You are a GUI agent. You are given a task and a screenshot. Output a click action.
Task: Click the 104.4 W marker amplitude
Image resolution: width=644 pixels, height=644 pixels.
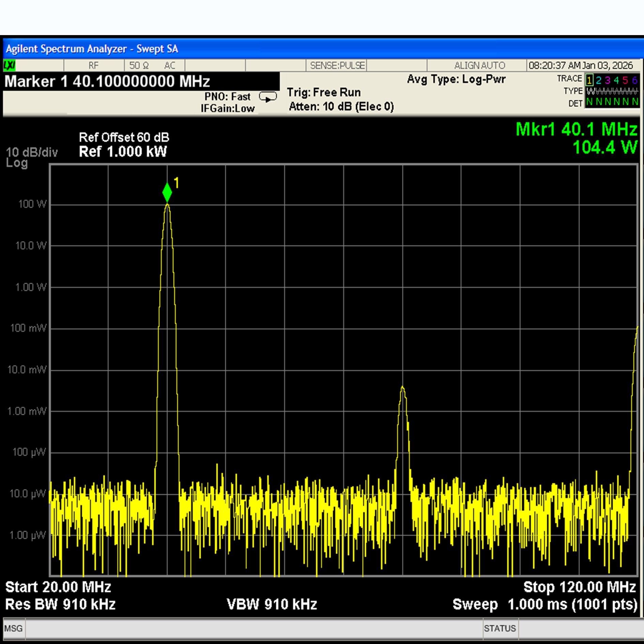click(605, 148)
